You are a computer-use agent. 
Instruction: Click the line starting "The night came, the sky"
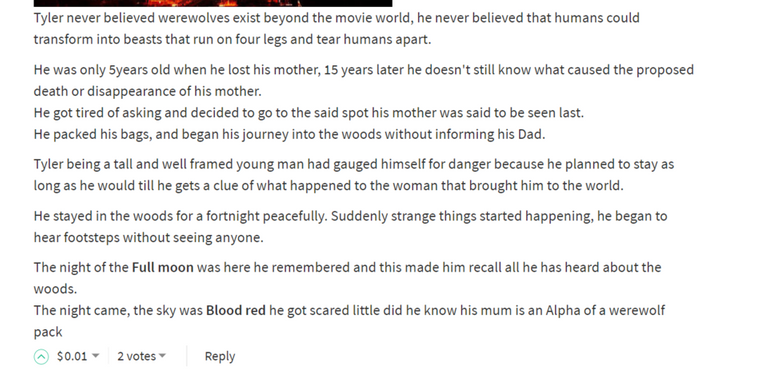(x=349, y=311)
